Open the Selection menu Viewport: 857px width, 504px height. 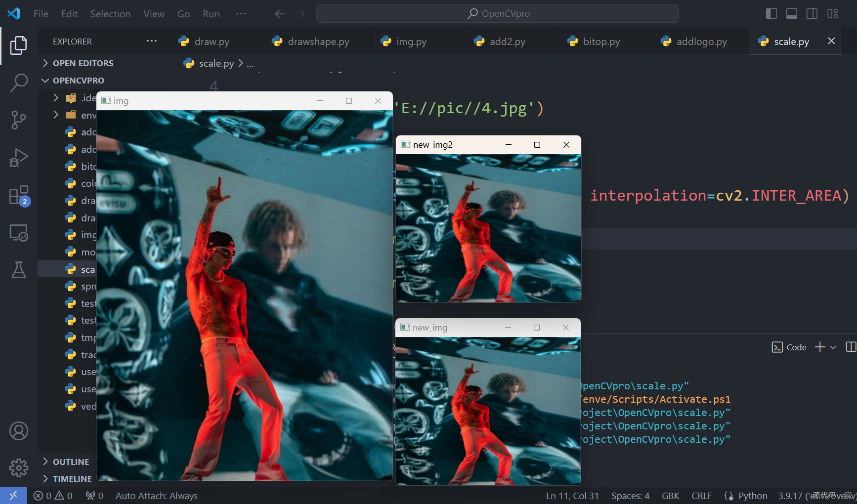coord(110,14)
